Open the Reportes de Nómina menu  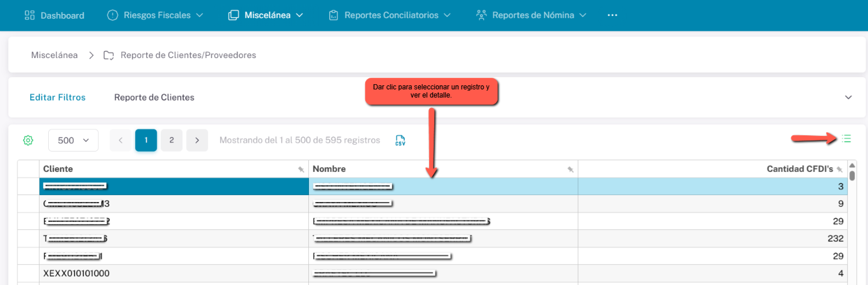click(531, 15)
